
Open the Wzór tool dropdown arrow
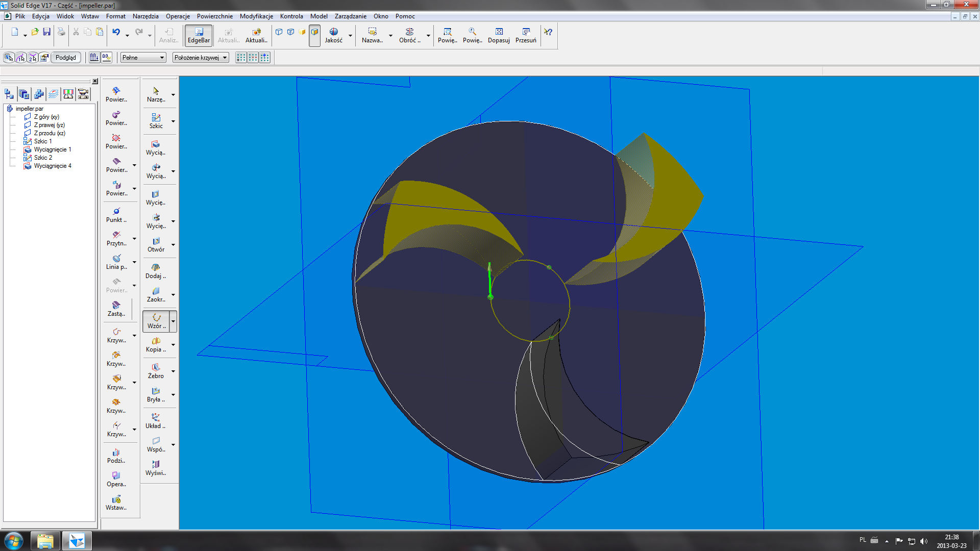click(173, 321)
